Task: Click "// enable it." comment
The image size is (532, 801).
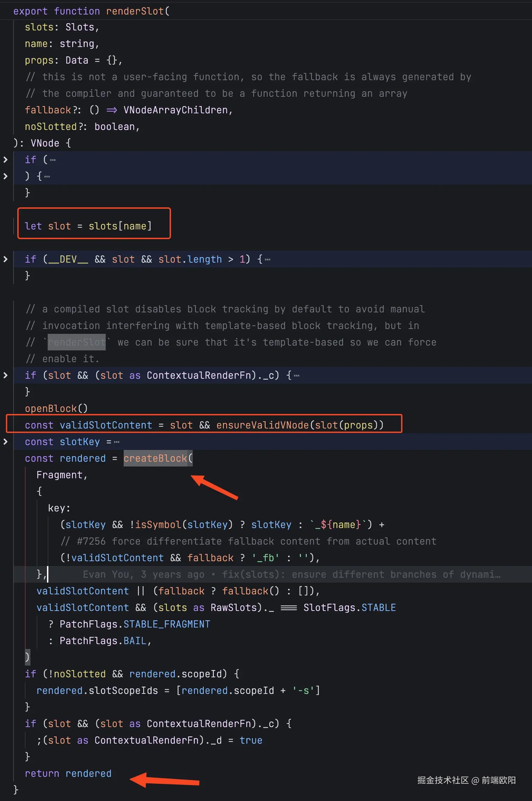Action: (63, 359)
